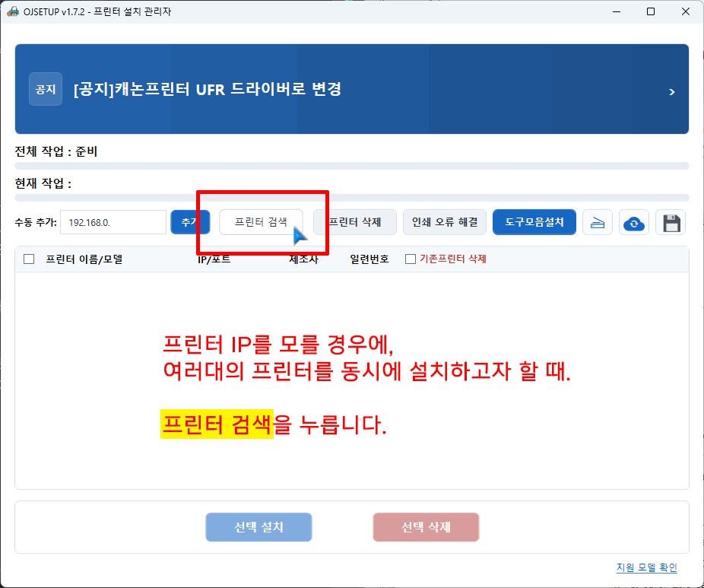This screenshot has width=704, height=588.
Task: Click the 공지 badge in the banner
Action: [46, 89]
